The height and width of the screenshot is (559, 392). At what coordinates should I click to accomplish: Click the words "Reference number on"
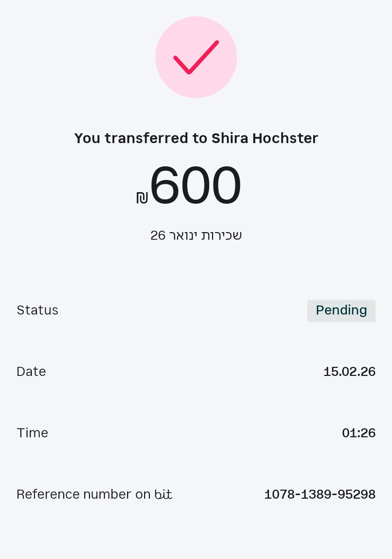tap(83, 494)
